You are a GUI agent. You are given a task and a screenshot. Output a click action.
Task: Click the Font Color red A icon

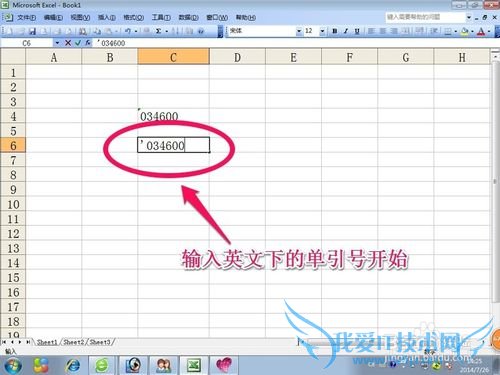pyautogui.click(x=481, y=31)
